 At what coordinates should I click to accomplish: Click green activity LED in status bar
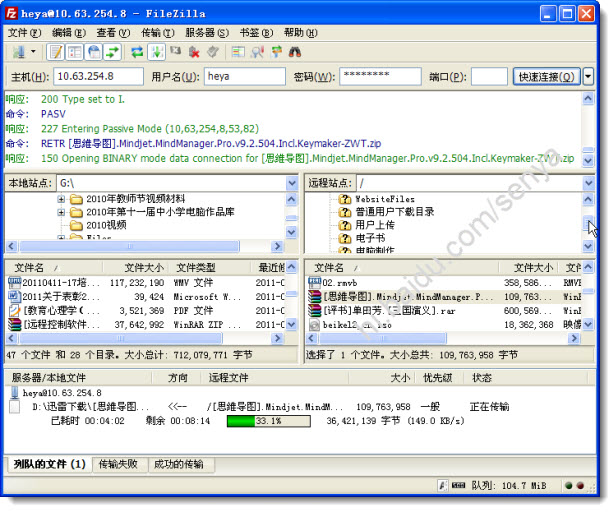click(568, 486)
